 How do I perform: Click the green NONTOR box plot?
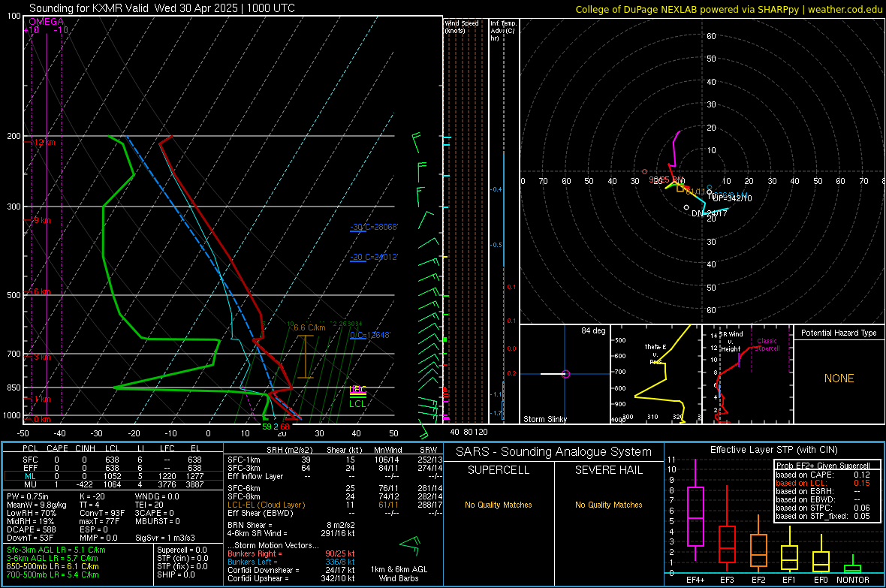click(852, 565)
